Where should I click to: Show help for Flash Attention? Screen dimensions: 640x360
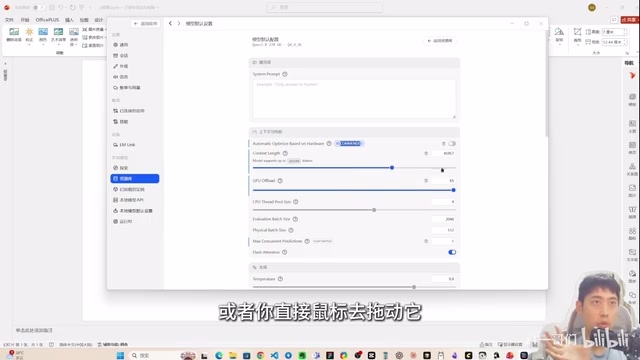(x=284, y=252)
